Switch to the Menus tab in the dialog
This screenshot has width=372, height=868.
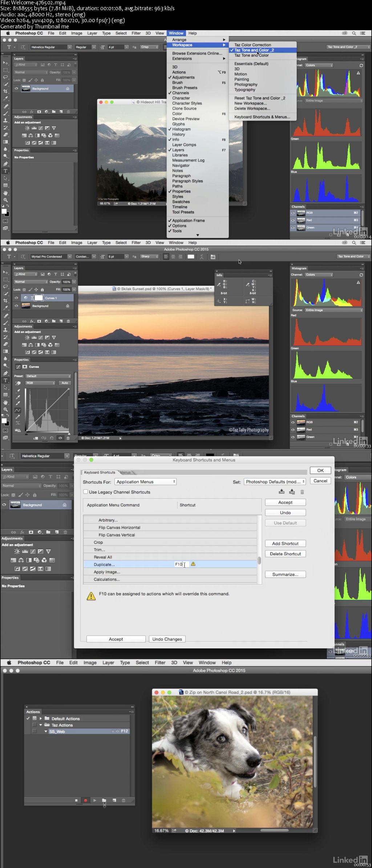point(125,472)
